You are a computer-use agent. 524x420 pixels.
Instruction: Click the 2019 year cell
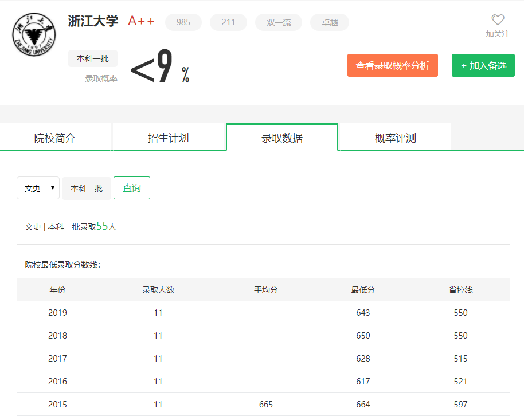(x=57, y=313)
